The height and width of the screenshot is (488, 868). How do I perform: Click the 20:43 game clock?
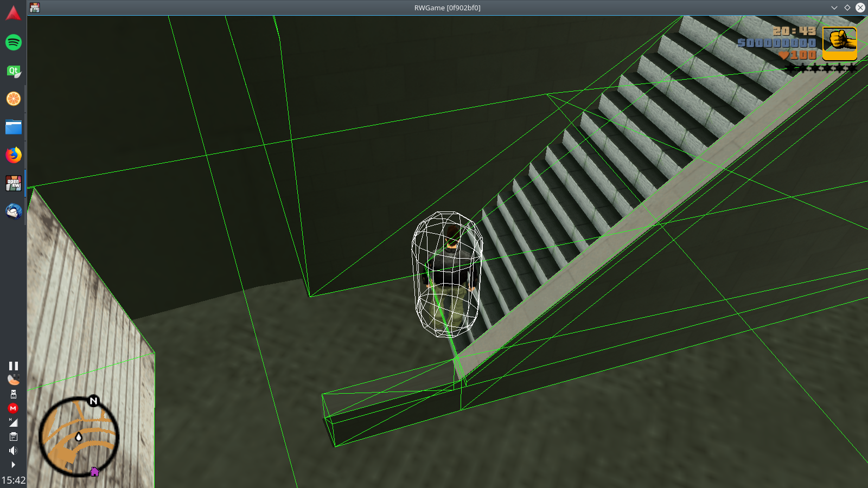coord(794,31)
